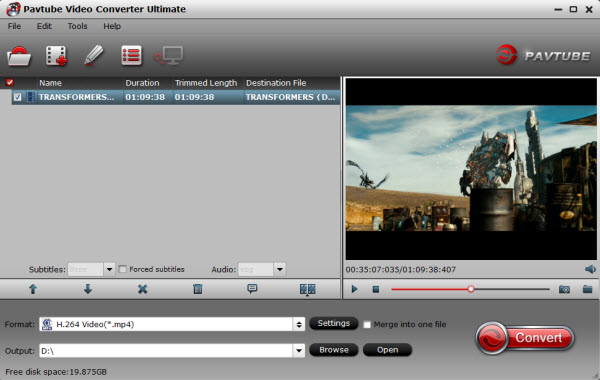Toggle the TRANSFORMERS row checkbox
600x380 pixels.
click(17, 97)
